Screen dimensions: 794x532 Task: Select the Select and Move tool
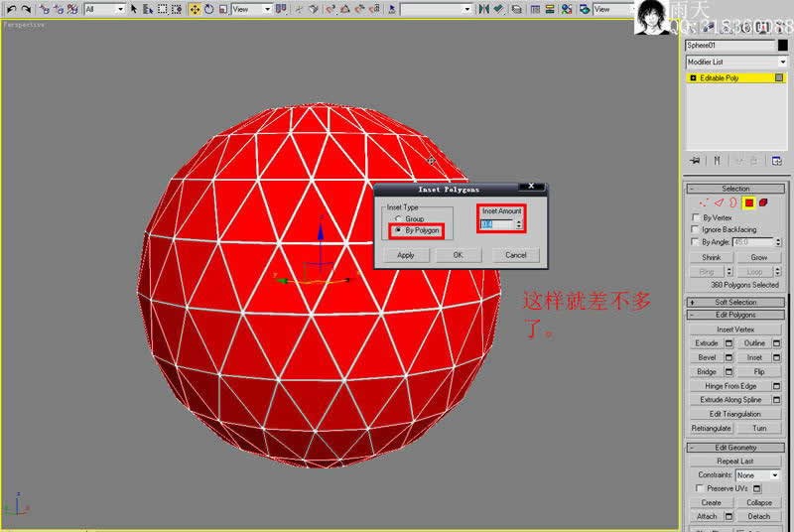click(x=195, y=9)
